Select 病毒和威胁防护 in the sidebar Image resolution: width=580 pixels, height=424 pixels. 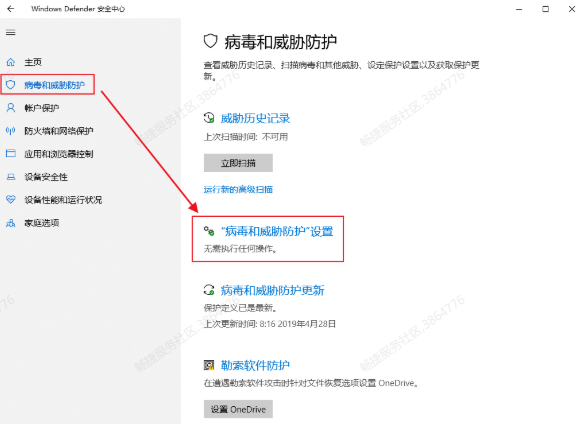click(54, 85)
